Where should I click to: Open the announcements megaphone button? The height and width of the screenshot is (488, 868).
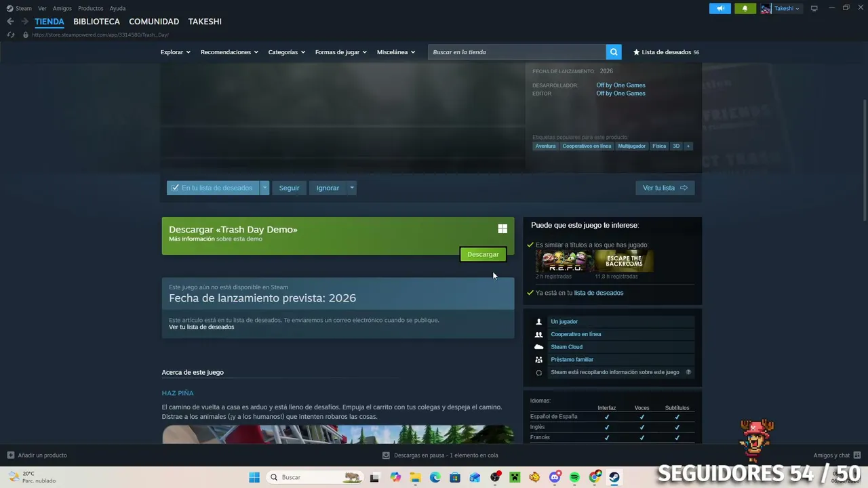(x=720, y=8)
